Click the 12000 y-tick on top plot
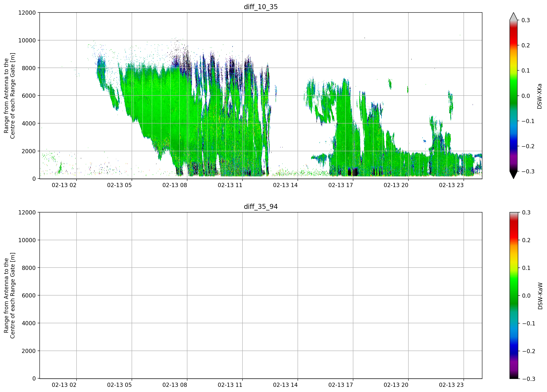The width and height of the screenshot is (547, 392). click(x=27, y=12)
